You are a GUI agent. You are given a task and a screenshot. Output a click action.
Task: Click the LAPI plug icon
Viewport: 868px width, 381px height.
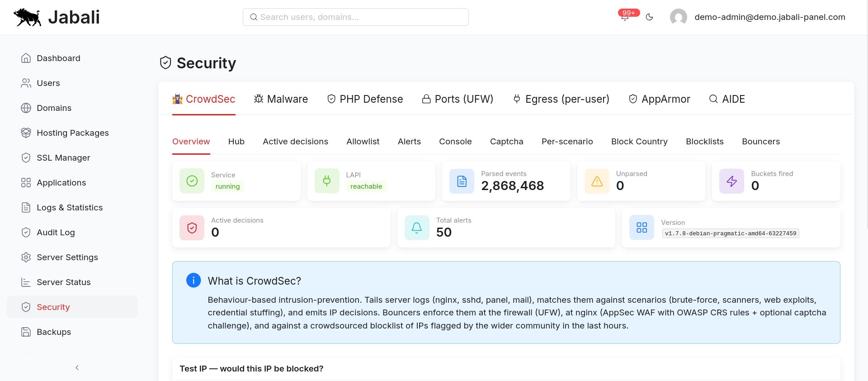click(x=327, y=181)
